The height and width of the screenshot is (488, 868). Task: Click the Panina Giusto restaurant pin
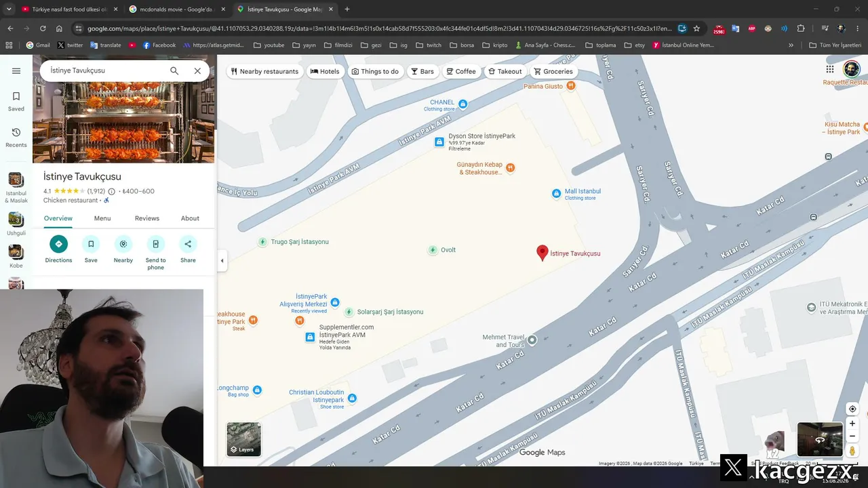571,85
